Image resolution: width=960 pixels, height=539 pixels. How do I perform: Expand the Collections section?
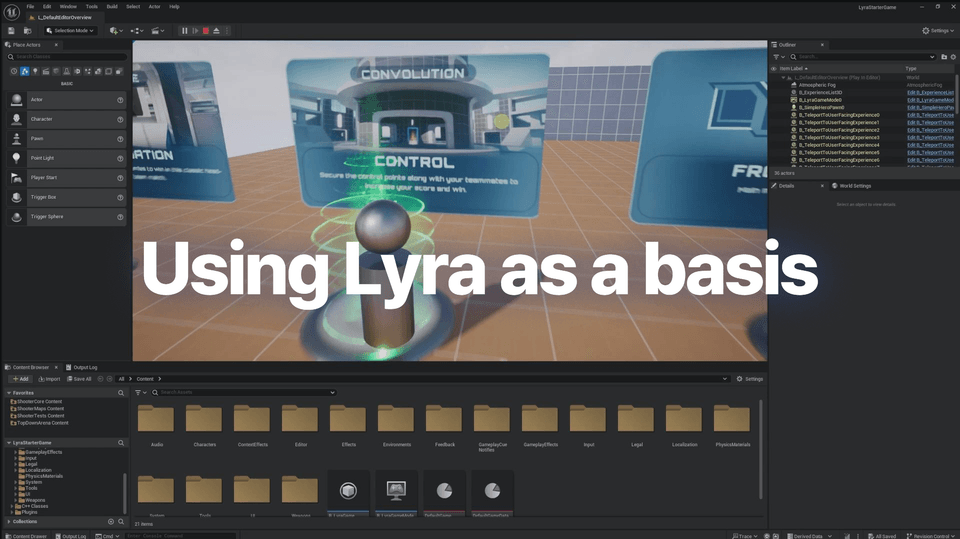pyautogui.click(x=9, y=522)
